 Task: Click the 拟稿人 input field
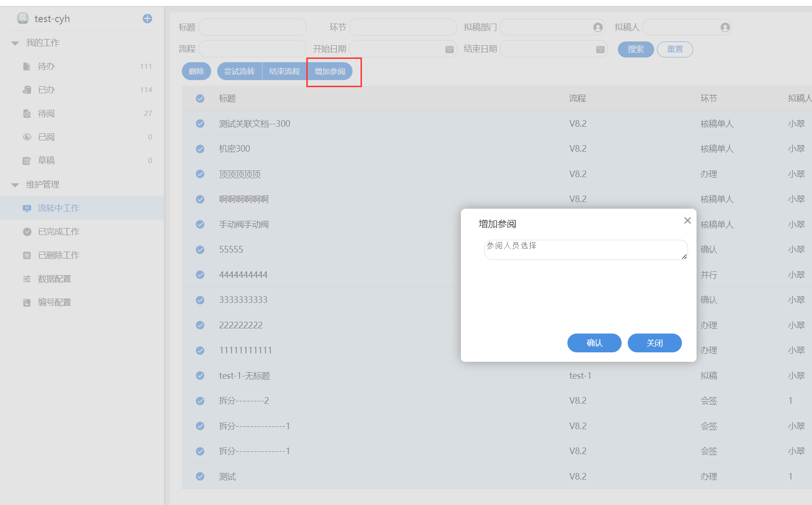click(x=687, y=27)
